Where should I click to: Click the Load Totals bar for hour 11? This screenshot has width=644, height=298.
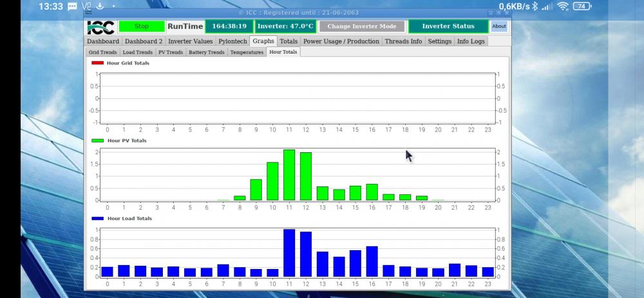[x=289, y=253]
